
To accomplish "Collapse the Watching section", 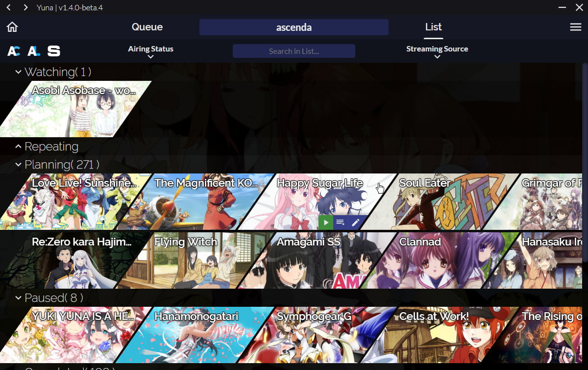I will (18, 72).
